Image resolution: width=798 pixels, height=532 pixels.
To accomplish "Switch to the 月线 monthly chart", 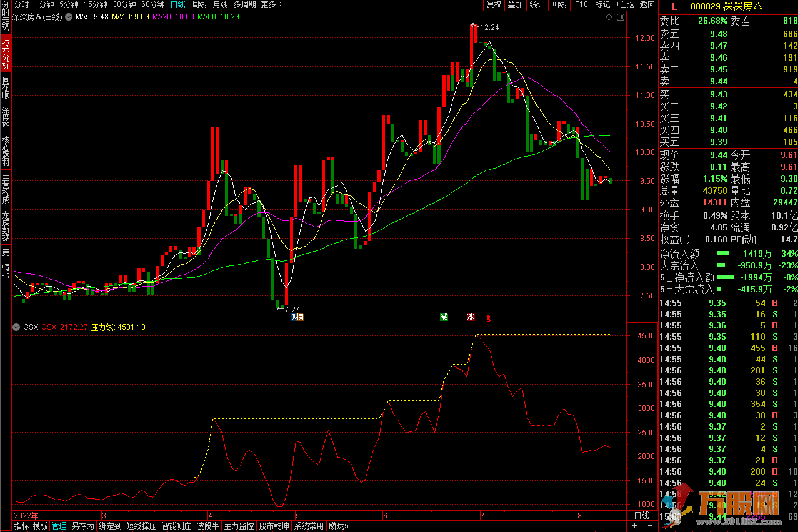I will point(221,4).
